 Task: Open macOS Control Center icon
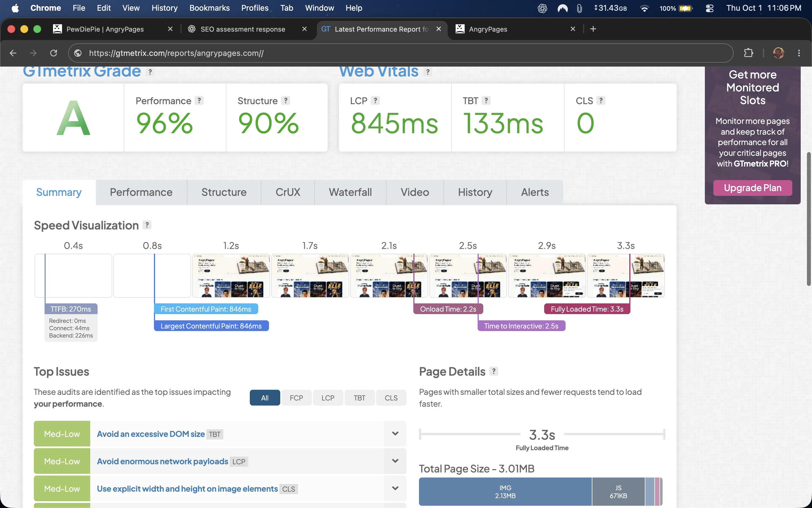709,8
